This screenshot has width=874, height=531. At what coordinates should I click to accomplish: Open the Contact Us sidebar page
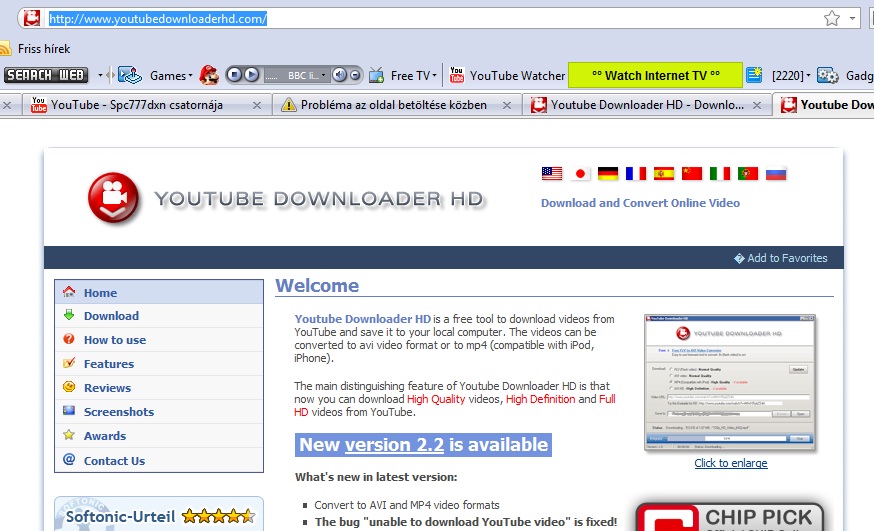coord(159,460)
